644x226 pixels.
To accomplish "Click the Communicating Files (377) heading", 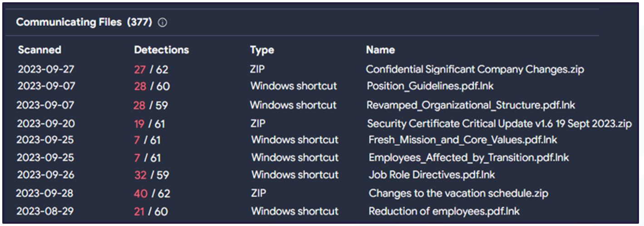I will [x=84, y=22].
